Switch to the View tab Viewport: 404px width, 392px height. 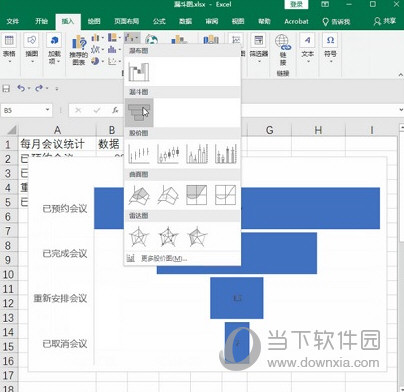tap(238, 21)
